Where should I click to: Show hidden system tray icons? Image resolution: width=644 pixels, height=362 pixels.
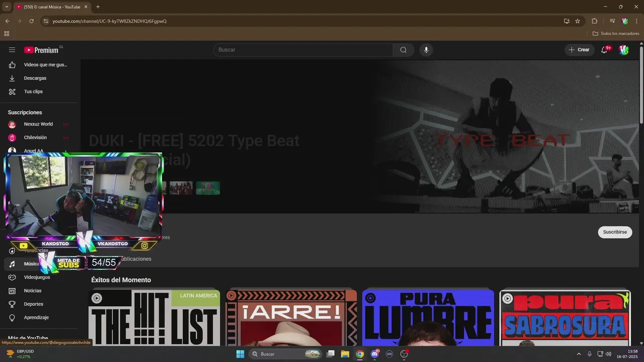(579, 354)
